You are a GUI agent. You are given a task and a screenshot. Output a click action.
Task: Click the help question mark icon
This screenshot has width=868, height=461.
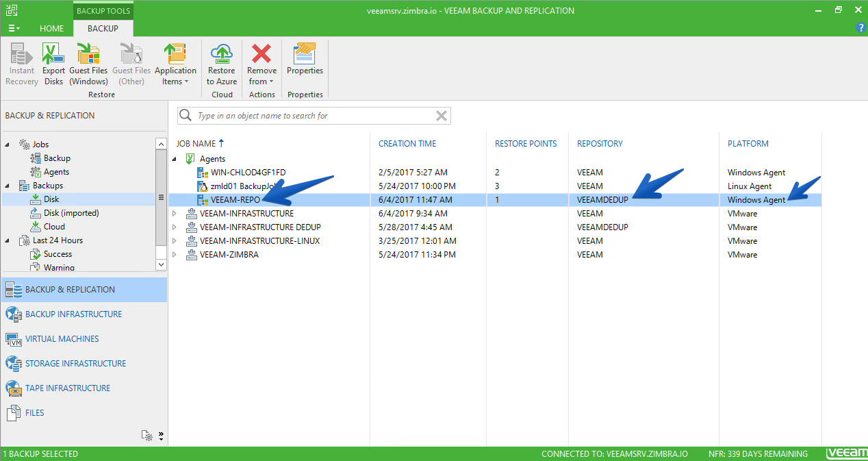(x=860, y=28)
